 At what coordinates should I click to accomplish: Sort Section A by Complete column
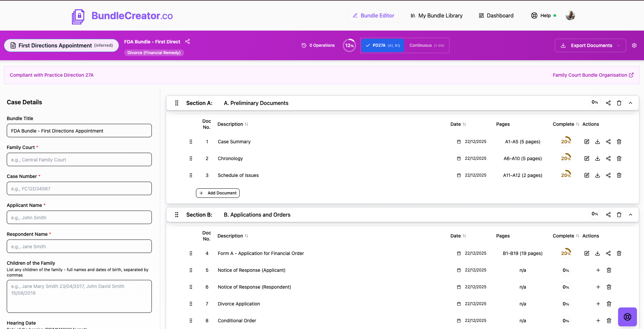[x=578, y=124]
